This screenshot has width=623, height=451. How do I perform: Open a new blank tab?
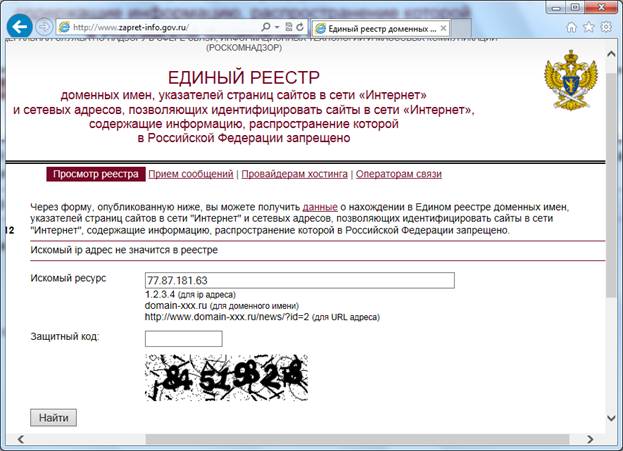[461, 28]
